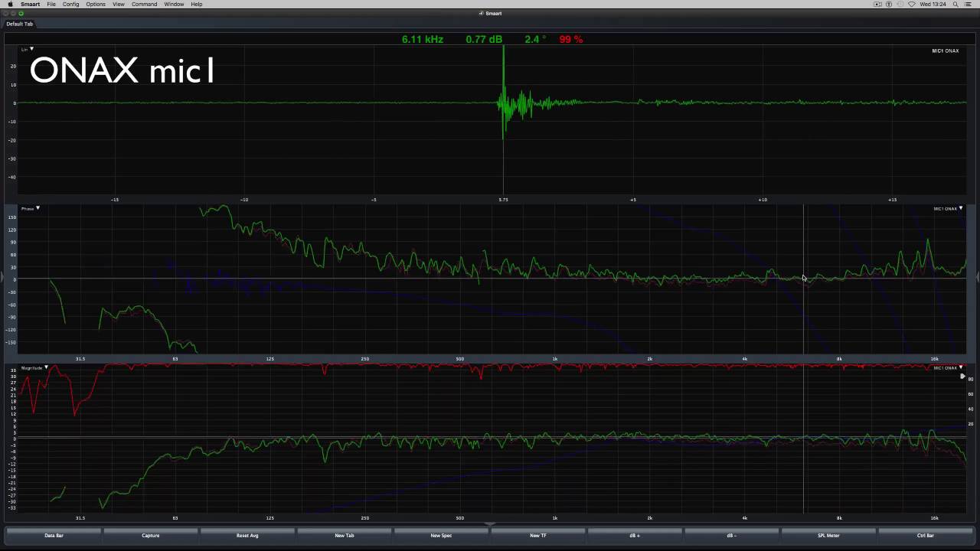Click the dB - button
Viewport: 980px width, 551px height.
732,536
